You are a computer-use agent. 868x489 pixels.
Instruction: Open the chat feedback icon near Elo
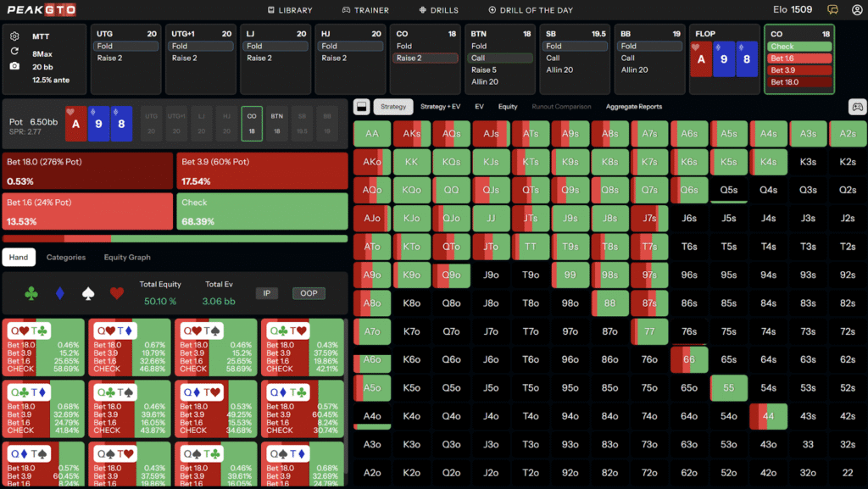click(833, 10)
